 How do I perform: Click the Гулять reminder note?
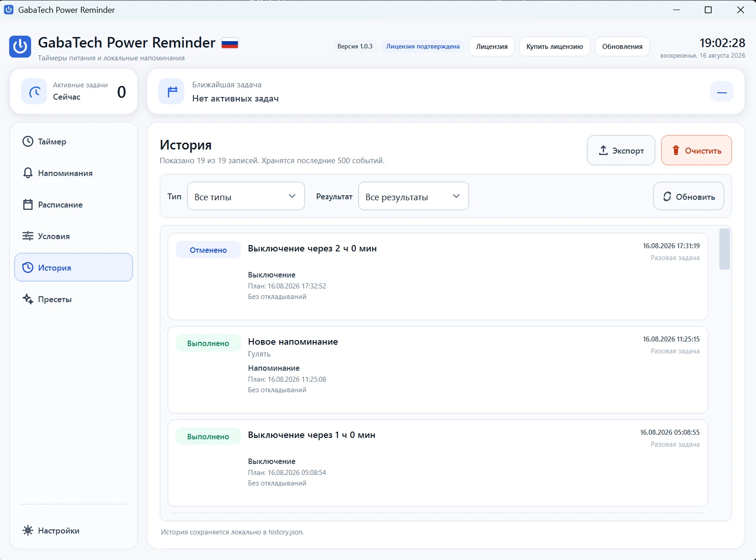pyautogui.click(x=259, y=354)
